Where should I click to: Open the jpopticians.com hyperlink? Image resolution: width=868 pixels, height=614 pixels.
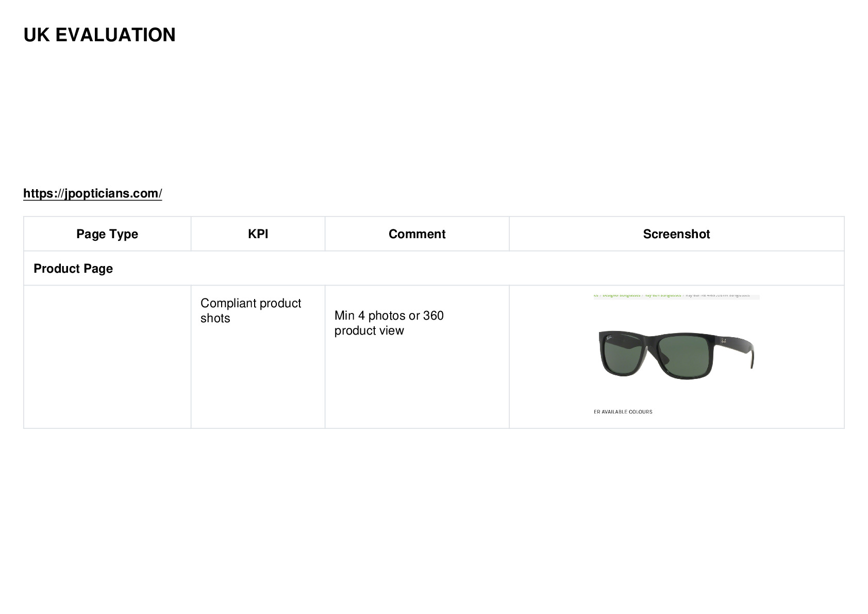pos(93,193)
